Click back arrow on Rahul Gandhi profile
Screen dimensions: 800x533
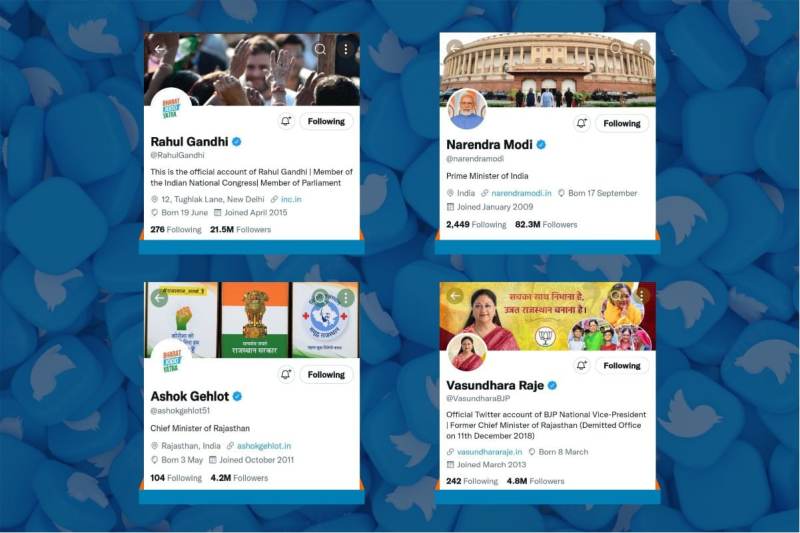coord(160,49)
